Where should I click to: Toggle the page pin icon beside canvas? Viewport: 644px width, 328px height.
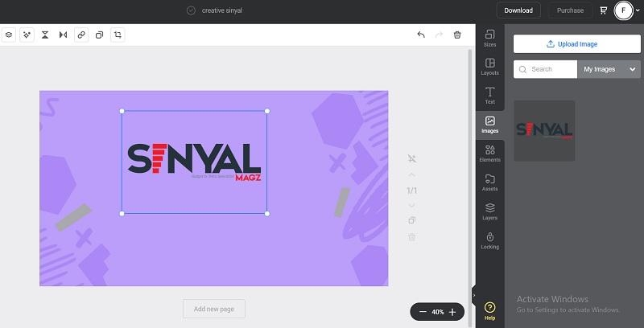coord(411,158)
